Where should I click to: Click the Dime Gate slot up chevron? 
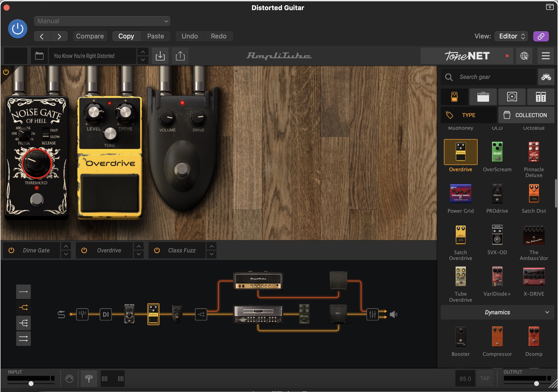(x=66, y=246)
